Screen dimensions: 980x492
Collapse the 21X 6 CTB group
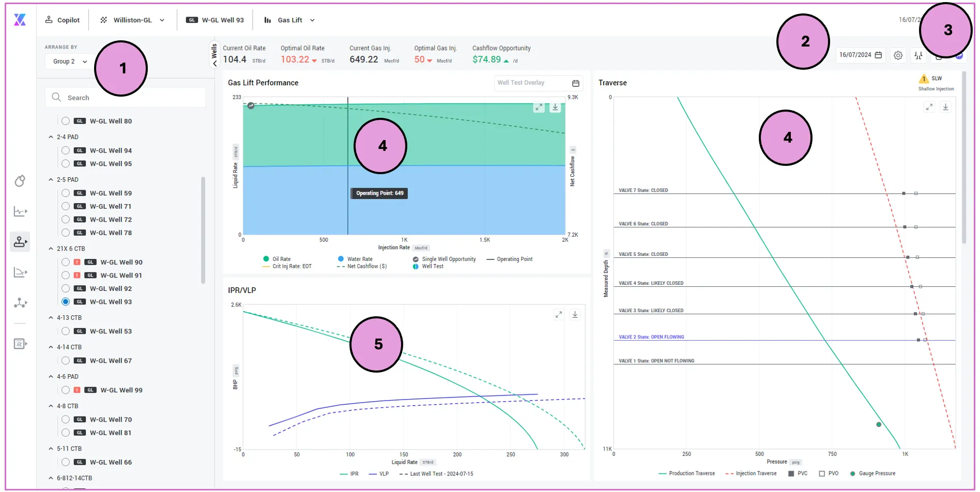(x=51, y=249)
